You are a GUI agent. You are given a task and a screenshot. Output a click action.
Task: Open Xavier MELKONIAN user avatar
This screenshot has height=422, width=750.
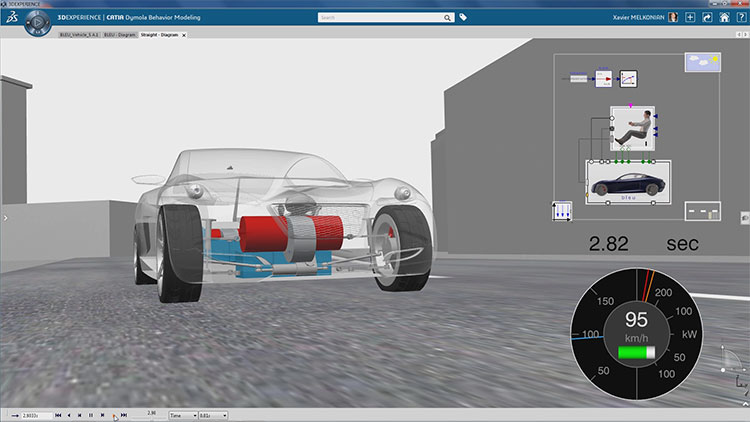coord(673,17)
